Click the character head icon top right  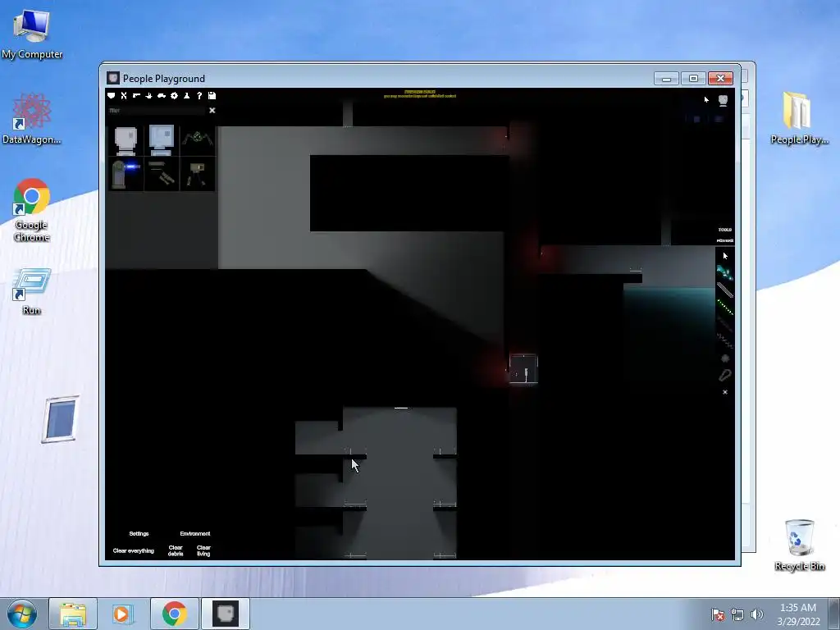[x=724, y=100]
